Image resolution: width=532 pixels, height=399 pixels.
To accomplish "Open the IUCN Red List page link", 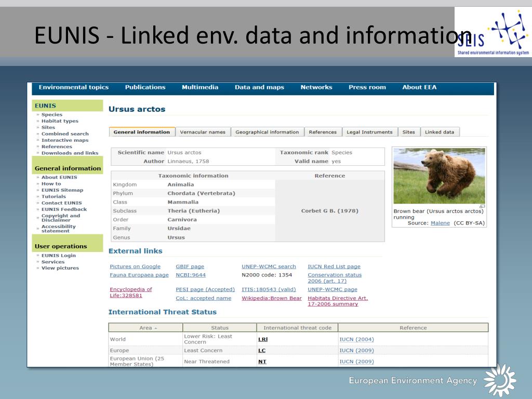I will (334, 267).
